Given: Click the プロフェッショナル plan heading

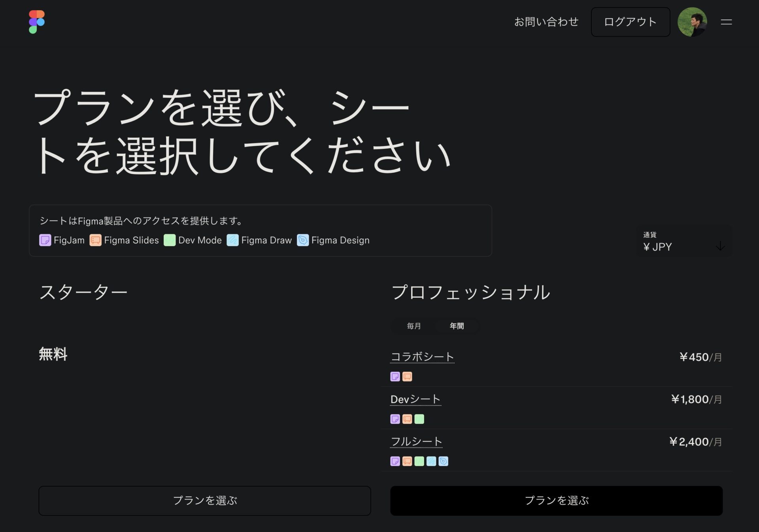Looking at the screenshot, I should [x=470, y=292].
